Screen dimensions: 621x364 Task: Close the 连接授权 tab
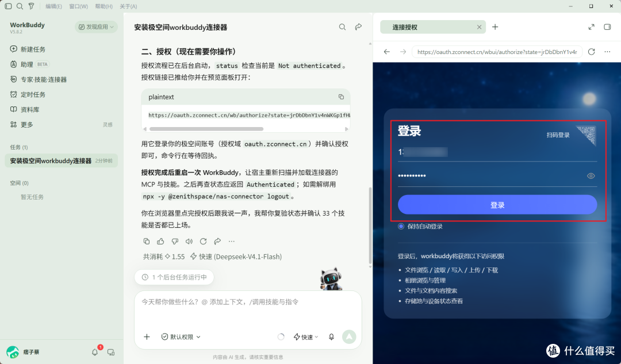[479, 27]
